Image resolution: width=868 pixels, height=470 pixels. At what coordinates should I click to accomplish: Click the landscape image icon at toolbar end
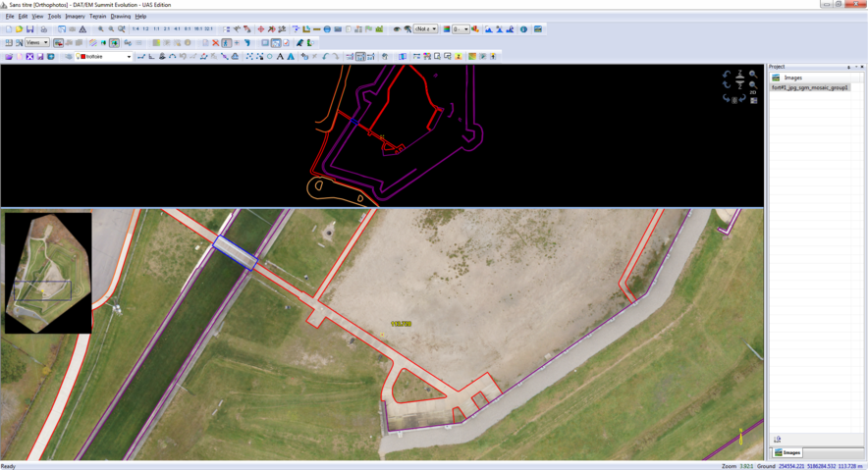point(538,28)
